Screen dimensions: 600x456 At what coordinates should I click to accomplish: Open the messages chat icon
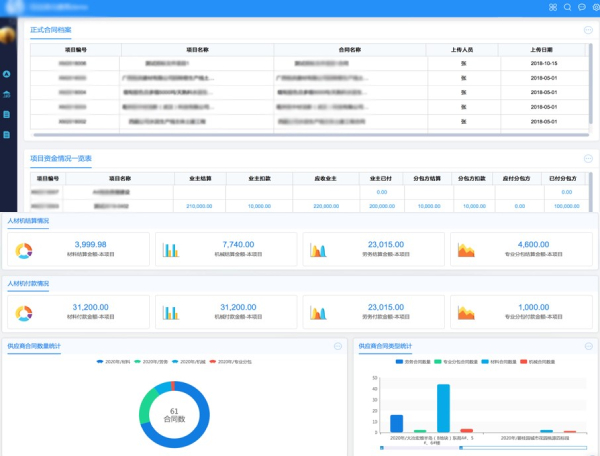pyautogui.click(x=582, y=7)
